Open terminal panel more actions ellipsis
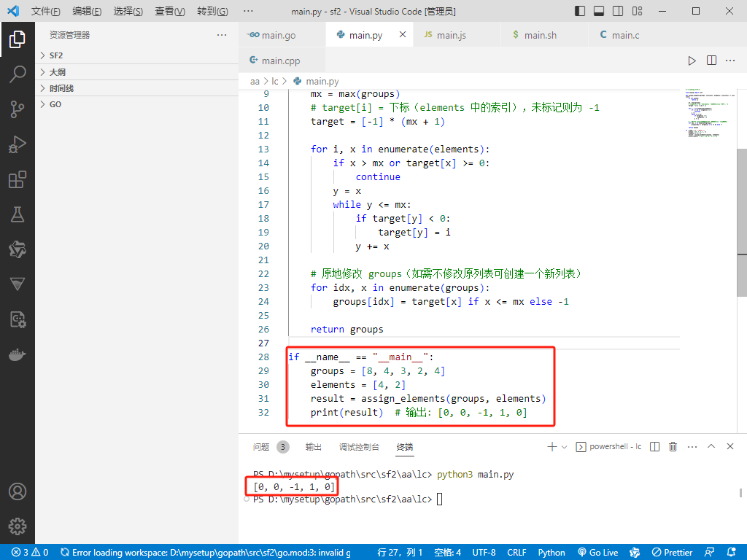Viewport: 747px width, 560px height. (692, 447)
